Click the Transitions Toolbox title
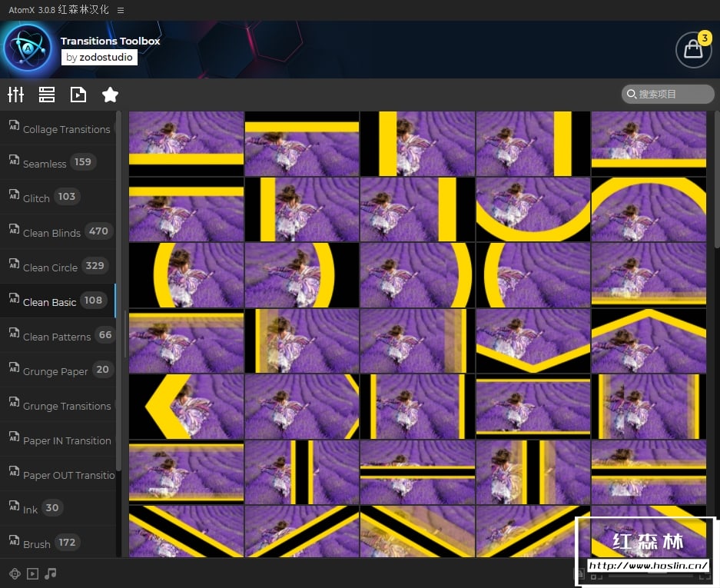Viewport: 720px width, 588px height. coord(110,41)
